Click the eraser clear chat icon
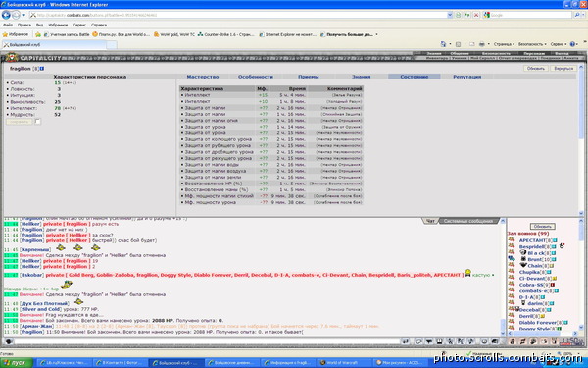Screen dimensions: 588x368 tap(418, 342)
